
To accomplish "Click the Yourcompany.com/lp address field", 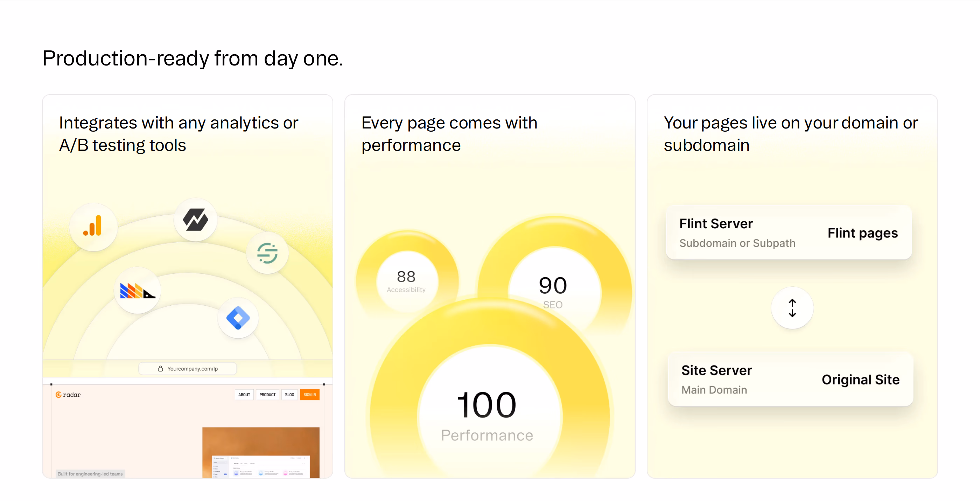I will (x=188, y=369).
